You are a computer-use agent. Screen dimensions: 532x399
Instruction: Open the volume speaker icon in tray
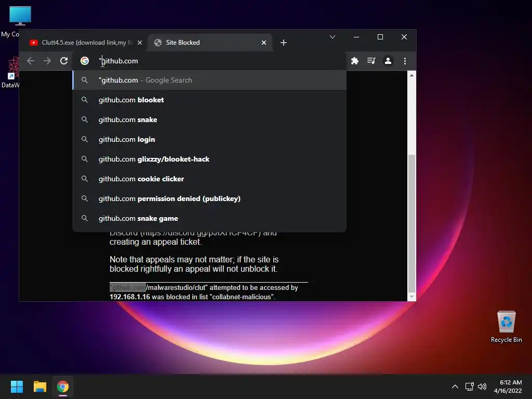pos(482,387)
